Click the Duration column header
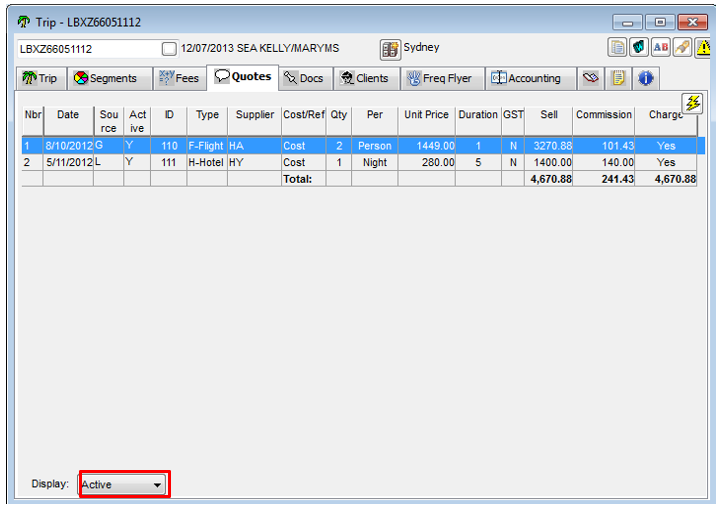Image resolution: width=723 pixels, height=508 pixels. tap(478, 121)
